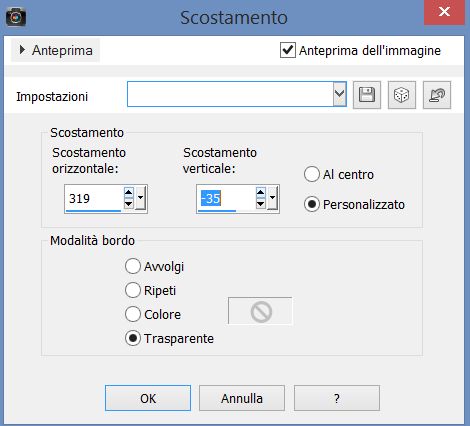470x426 pixels.
Task: Click the PaintShop camera icon in title bar
Action: click(16, 17)
